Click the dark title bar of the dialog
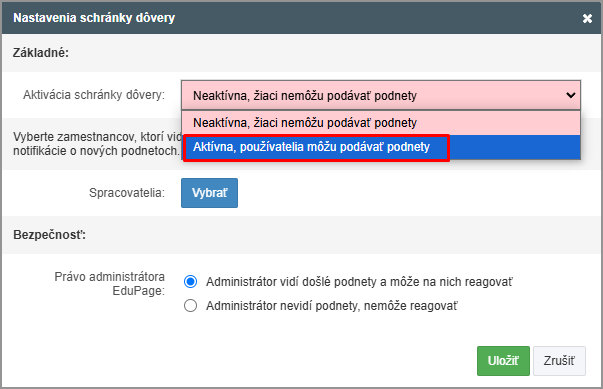 click(x=302, y=18)
